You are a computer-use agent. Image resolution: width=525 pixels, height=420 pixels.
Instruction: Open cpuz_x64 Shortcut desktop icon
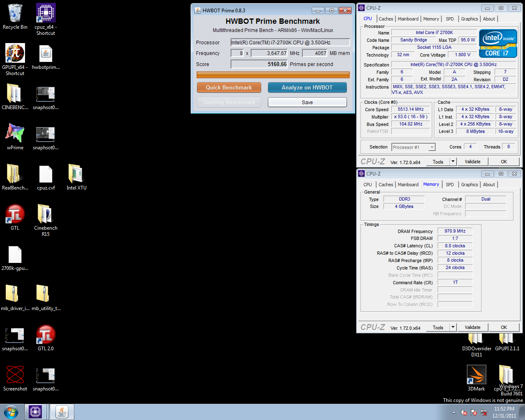pyautogui.click(x=46, y=20)
